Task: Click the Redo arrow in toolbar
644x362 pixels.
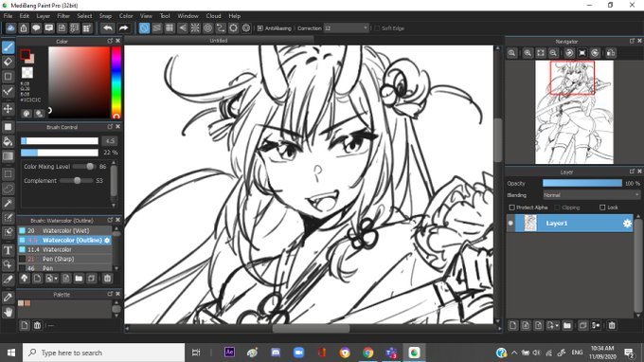Action: click(x=123, y=27)
